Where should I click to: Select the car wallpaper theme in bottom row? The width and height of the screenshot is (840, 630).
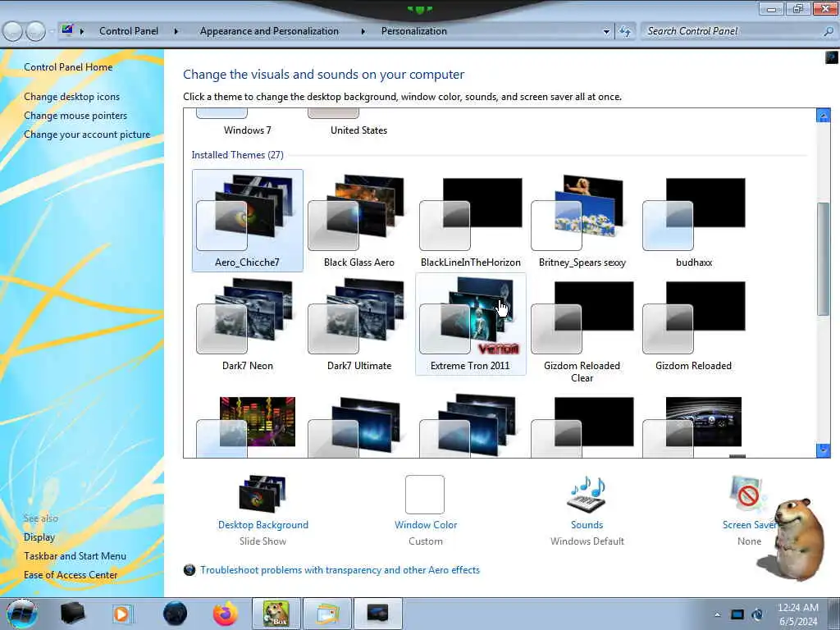tap(694, 427)
